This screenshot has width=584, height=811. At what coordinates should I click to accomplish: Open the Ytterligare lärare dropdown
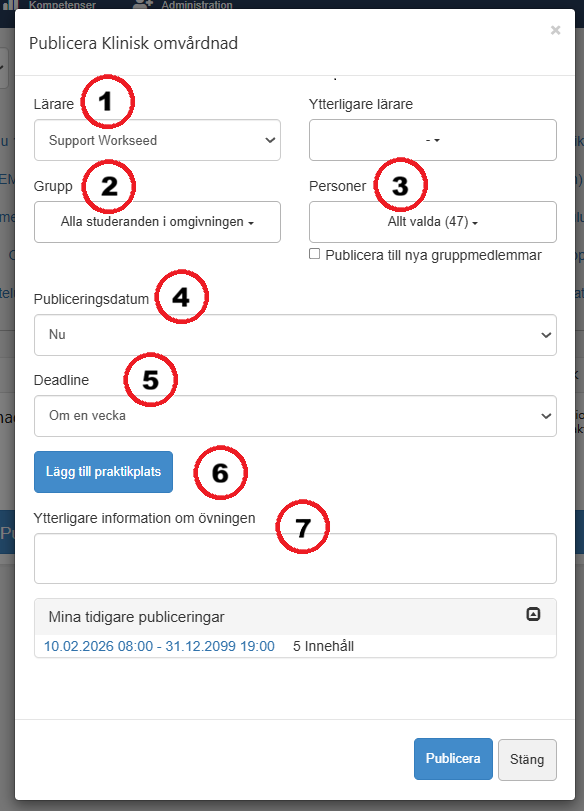(432, 140)
